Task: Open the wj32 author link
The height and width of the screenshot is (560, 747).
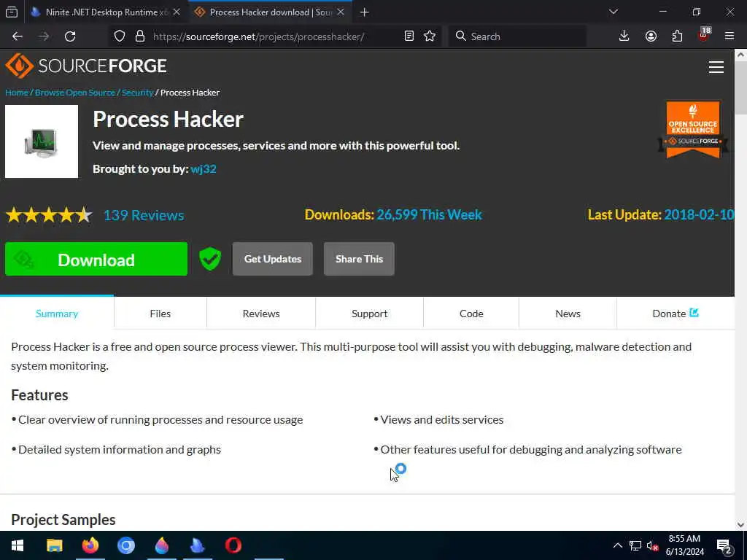Action: (x=204, y=169)
